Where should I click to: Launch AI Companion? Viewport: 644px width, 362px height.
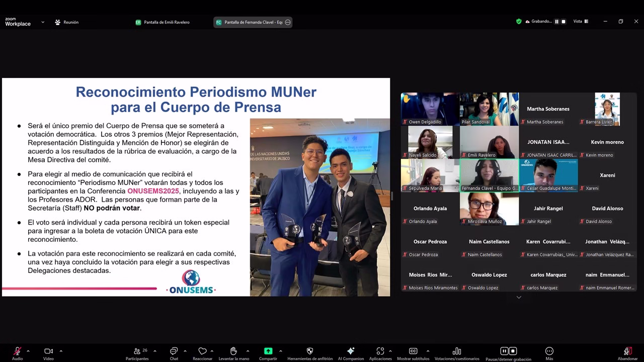(x=351, y=351)
